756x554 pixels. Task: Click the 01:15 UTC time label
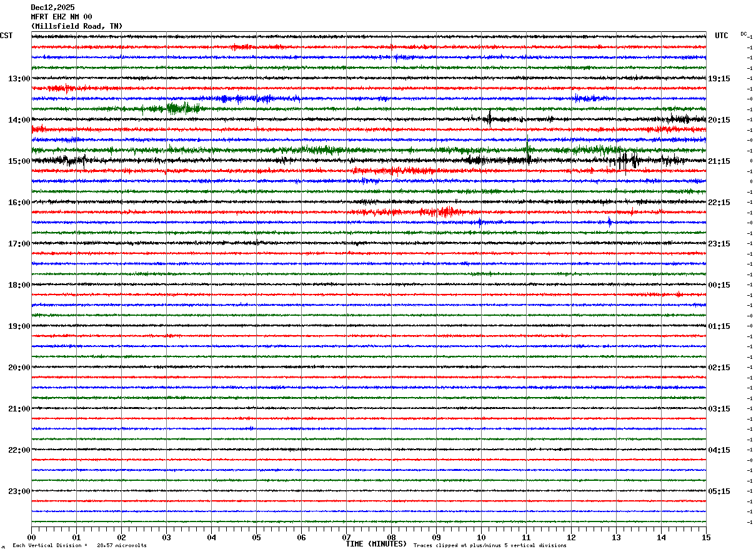coord(719,326)
